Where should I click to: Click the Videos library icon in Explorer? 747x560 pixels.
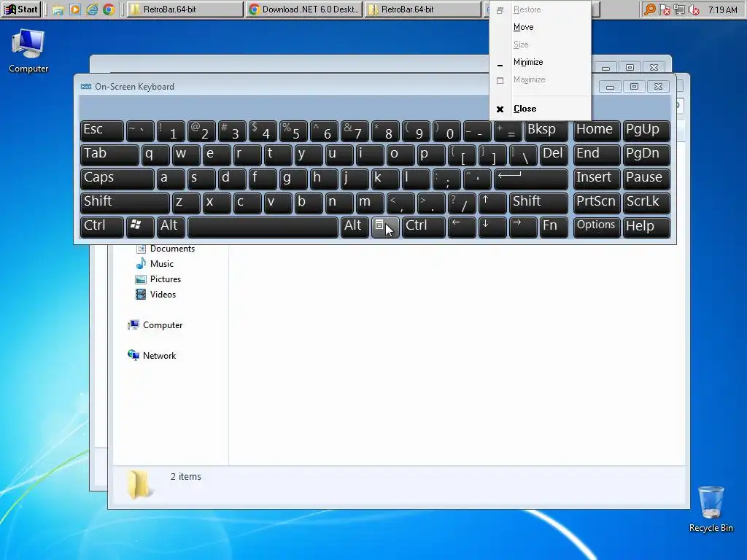click(141, 295)
